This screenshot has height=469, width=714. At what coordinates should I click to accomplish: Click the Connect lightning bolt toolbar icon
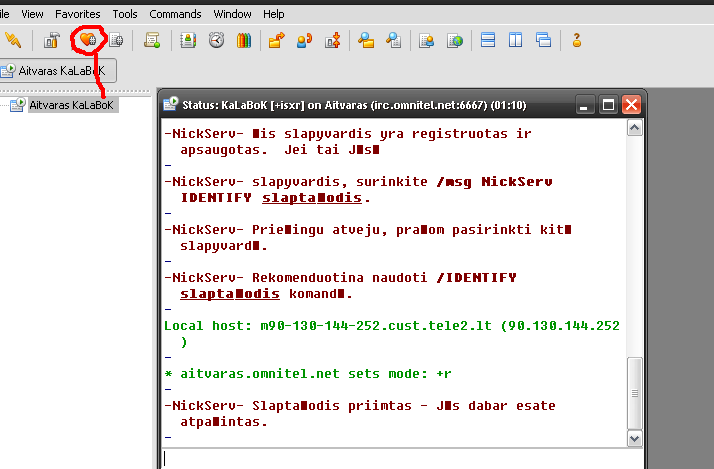click(x=13, y=41)
